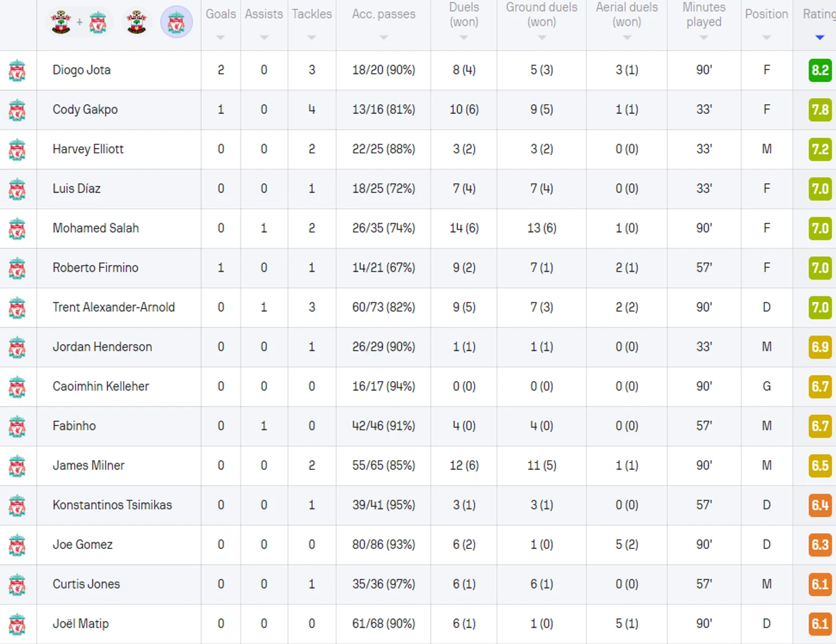The width and height of the screenshot is (836, 644).
Task: Select the combined both-teams filter icon
Action: click(80, 22)
